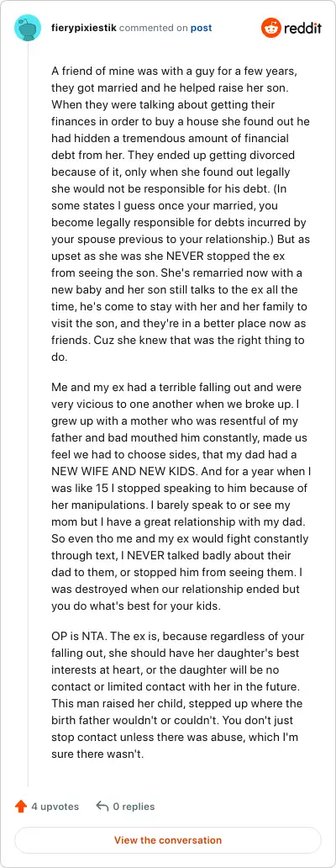
Task: Click the "View the conversation" button
Action: point(168,839)
